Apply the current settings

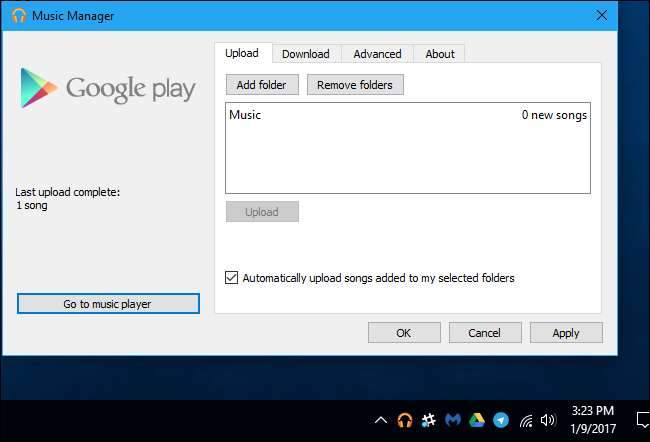click(x=566, y=333)
